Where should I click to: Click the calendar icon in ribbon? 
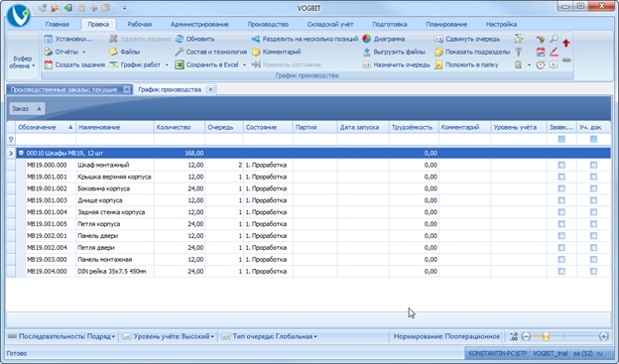[x=541, y=52]
